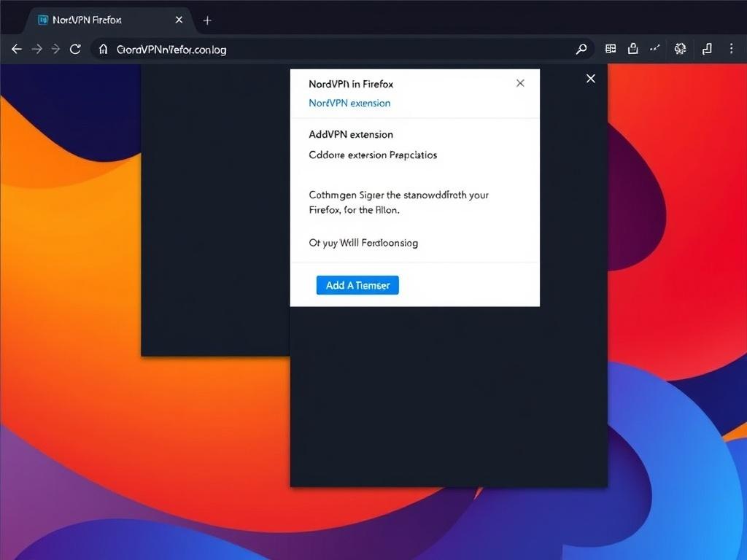Open the NordVPN extension link
The height and width of the screenshot is (560, 747).
349,103
